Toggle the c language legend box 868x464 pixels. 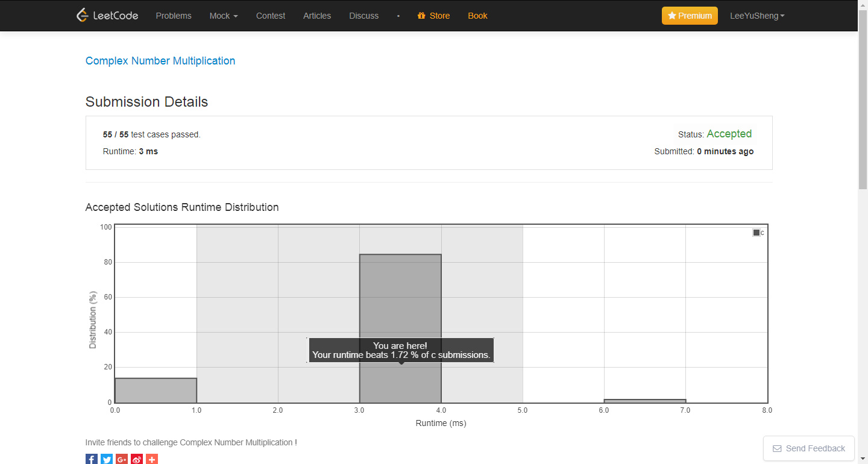[756, 233]
